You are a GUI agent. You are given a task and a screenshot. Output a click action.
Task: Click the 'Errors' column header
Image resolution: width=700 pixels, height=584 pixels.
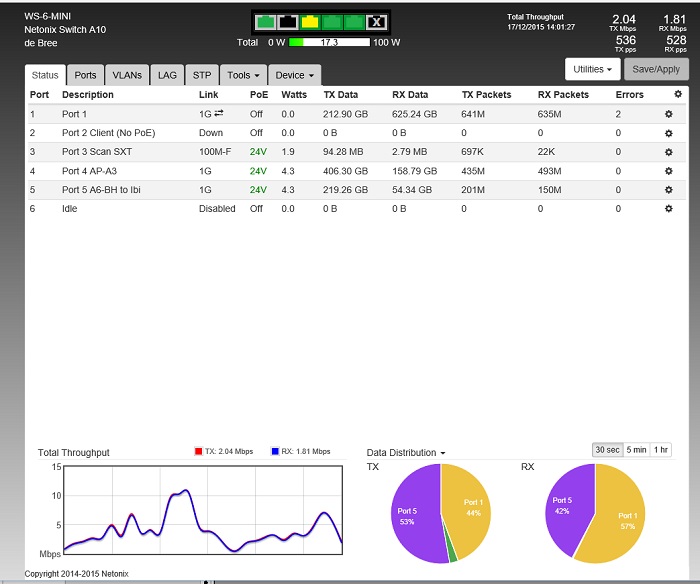(629, 95)
